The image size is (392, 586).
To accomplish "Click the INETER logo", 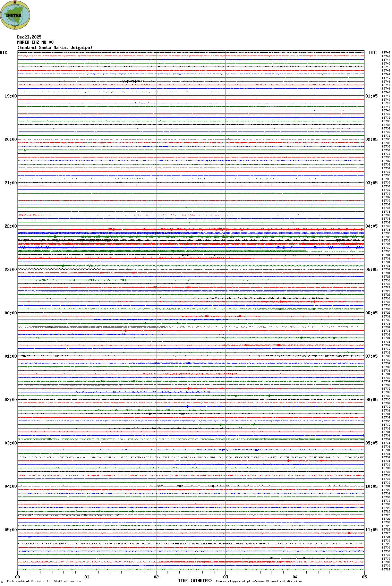I will [15, 15].
